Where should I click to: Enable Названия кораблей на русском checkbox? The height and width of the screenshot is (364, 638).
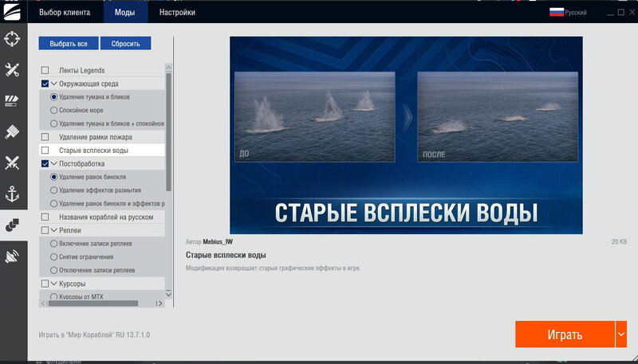(45, 217)
